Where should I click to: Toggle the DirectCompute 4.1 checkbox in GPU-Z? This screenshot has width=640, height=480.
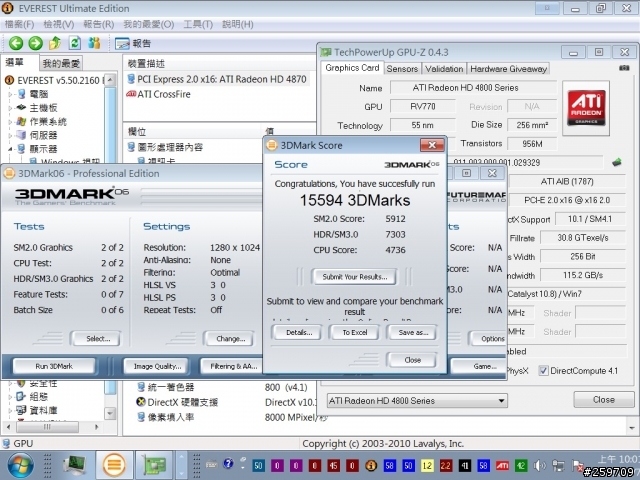(x=543, y=371)
